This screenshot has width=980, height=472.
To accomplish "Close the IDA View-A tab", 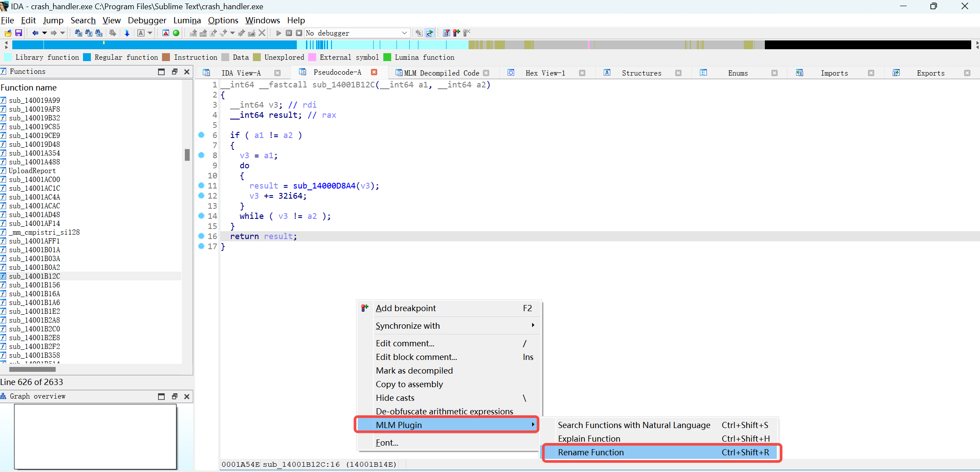I will pos(277,73).
